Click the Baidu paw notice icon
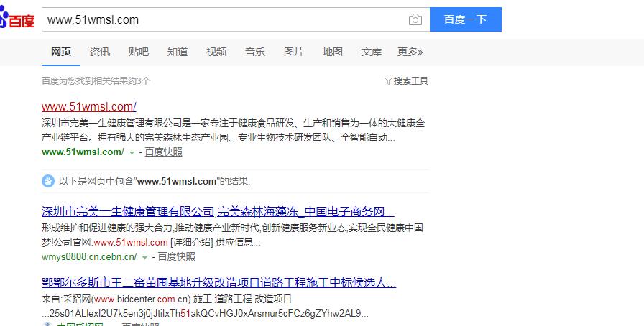Image resolution: width=644 pixels, height=326 pixels. [x=48, y=181]
